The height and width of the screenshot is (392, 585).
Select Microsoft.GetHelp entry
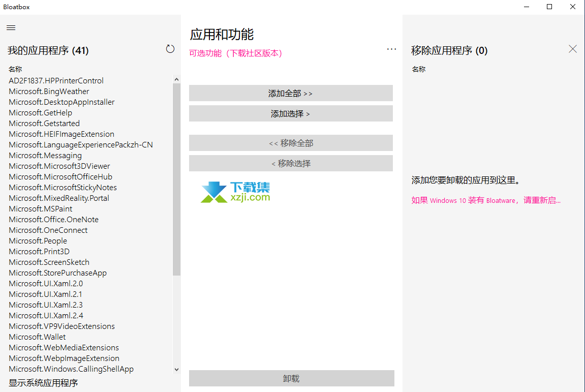pos(40,113)
